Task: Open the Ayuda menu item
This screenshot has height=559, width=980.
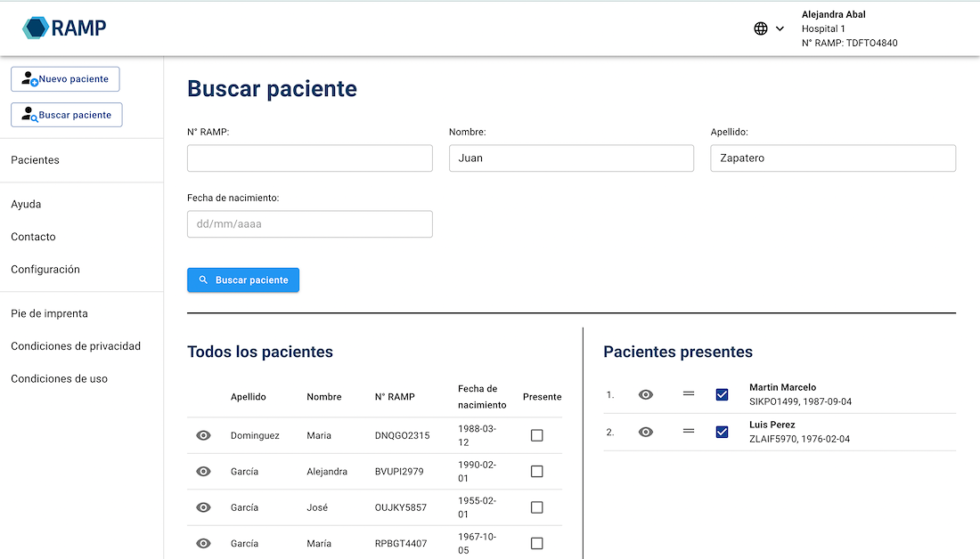Action: click(x=26, y=204)
